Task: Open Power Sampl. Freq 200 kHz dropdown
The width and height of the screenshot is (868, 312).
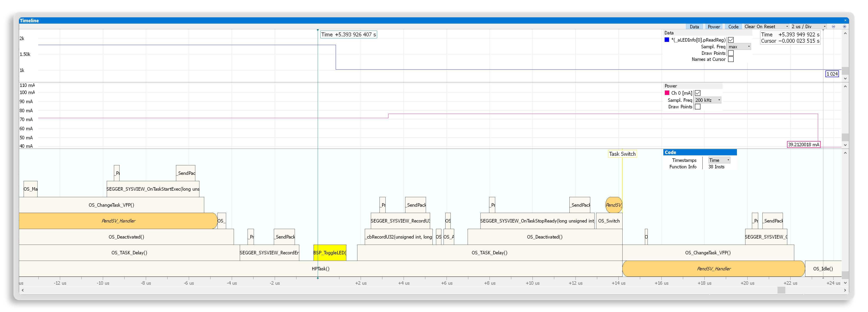Action: point(708,100)
